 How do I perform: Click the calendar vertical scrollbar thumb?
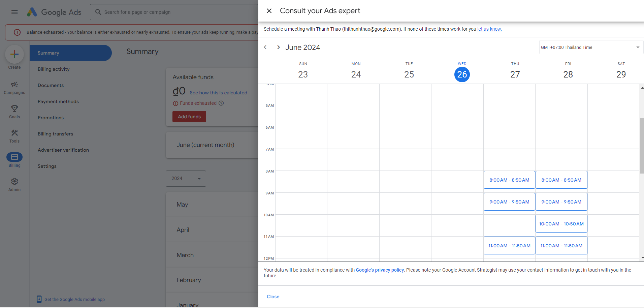[642, 146]
